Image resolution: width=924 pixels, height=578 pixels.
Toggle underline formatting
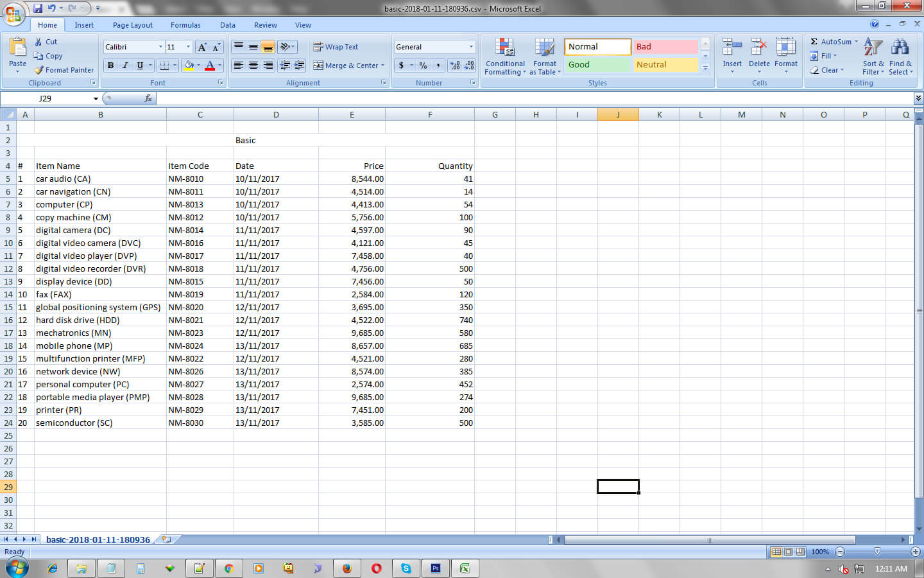coord(140,66)
